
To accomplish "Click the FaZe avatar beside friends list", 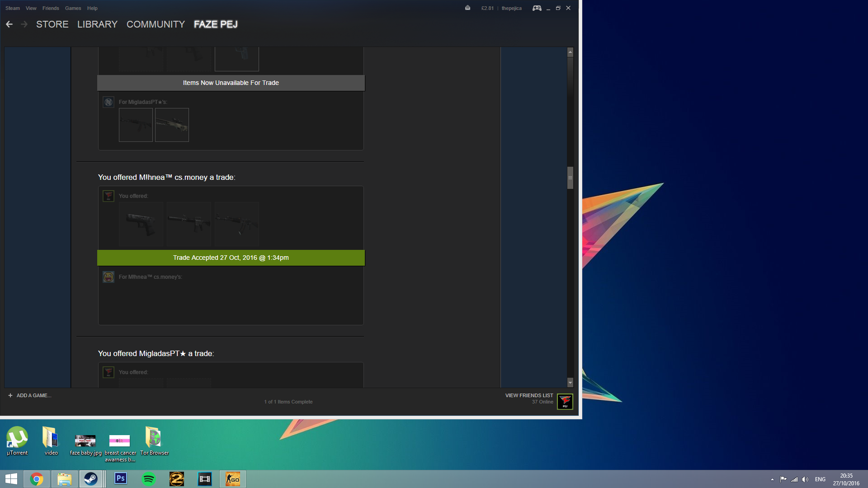I will [x=565, y=401].
